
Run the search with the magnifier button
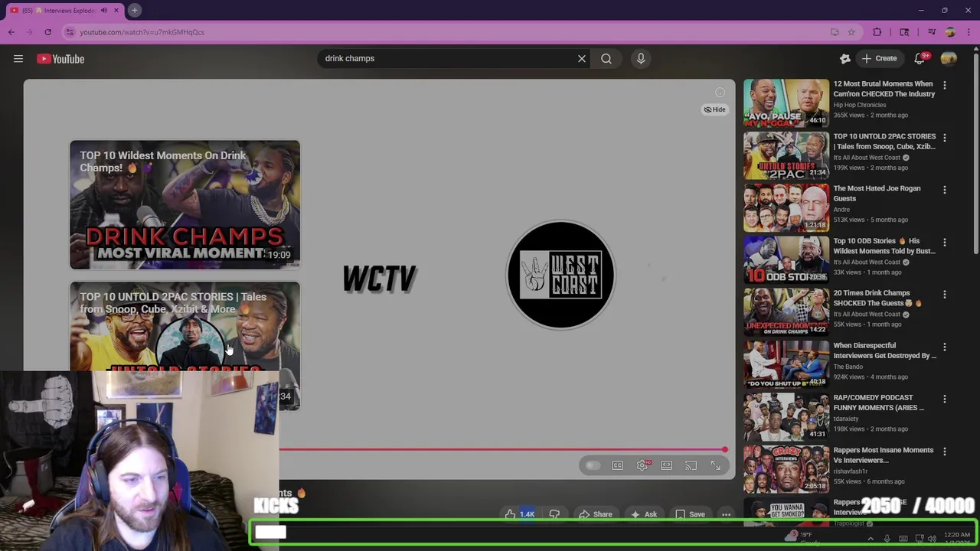(606, 58)
